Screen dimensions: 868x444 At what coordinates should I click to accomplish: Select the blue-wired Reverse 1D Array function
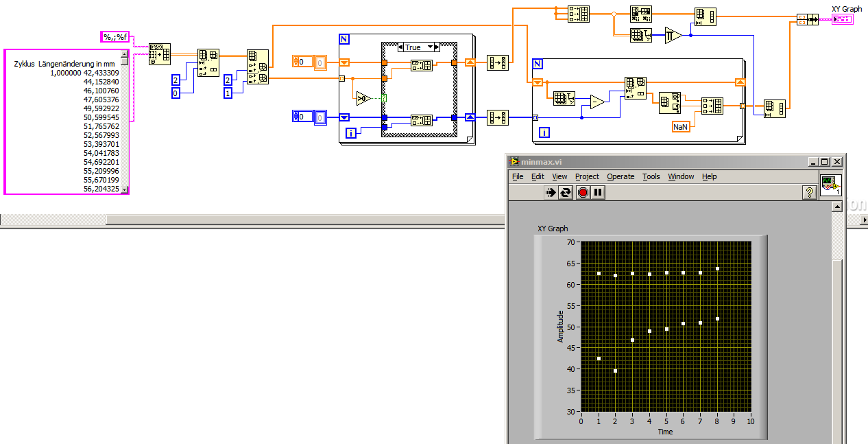498,117
